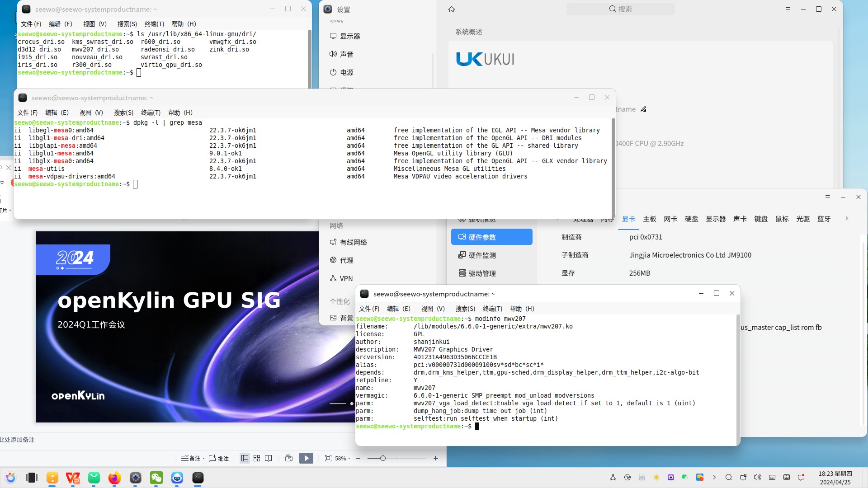Open 终端(T) menu in modinfo terminal
Viewport: 868px width, 488px height.
(492, 309)
